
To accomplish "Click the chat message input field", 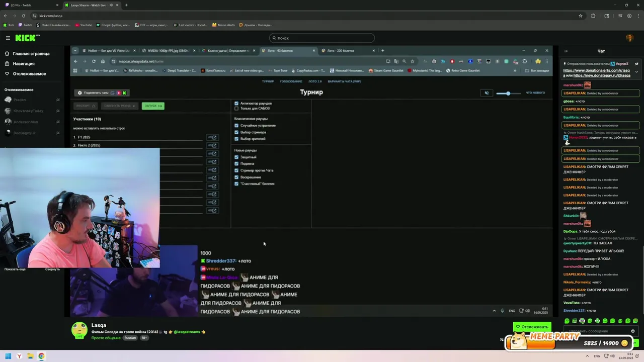I will [596, 331].
